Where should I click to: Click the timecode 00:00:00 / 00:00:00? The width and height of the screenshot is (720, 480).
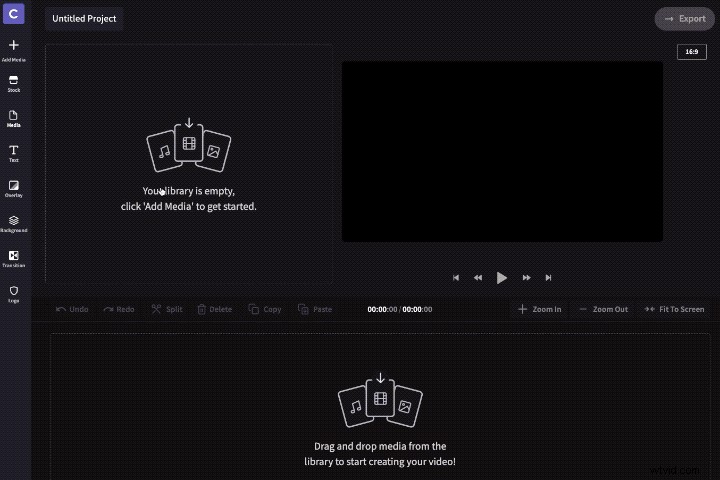click(x=399, y=309)
